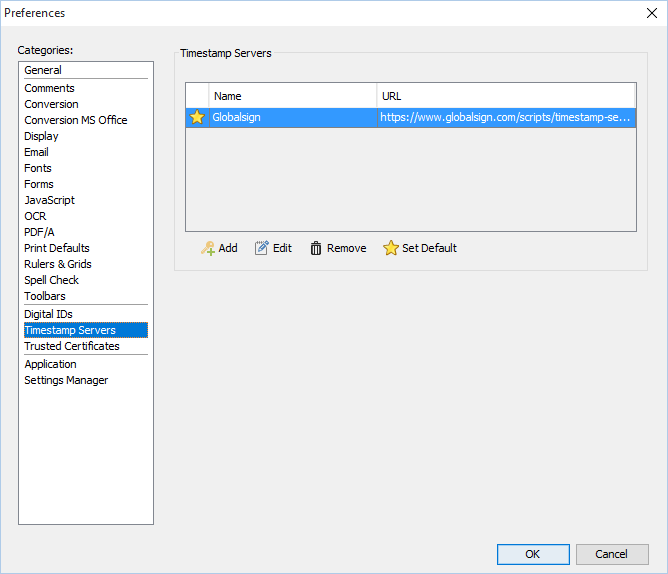The width and height of the screenshot is (668, 574).
Task: Click the Remove trash can icon
Action: coord(316,248)
